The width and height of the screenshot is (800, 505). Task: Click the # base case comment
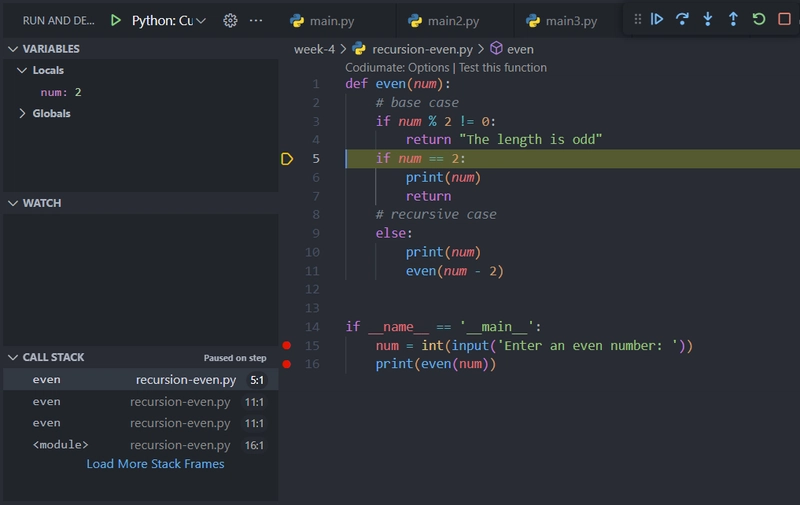point(417,103)
